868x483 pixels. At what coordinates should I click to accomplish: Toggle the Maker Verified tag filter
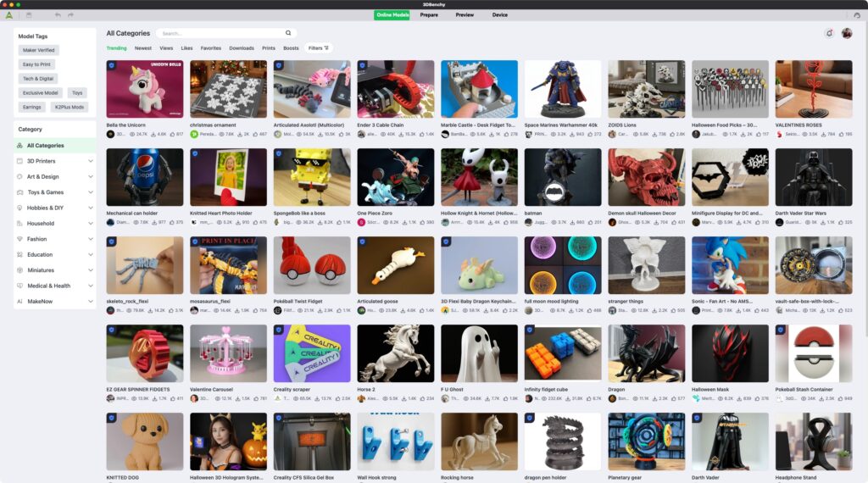(40, 50)
